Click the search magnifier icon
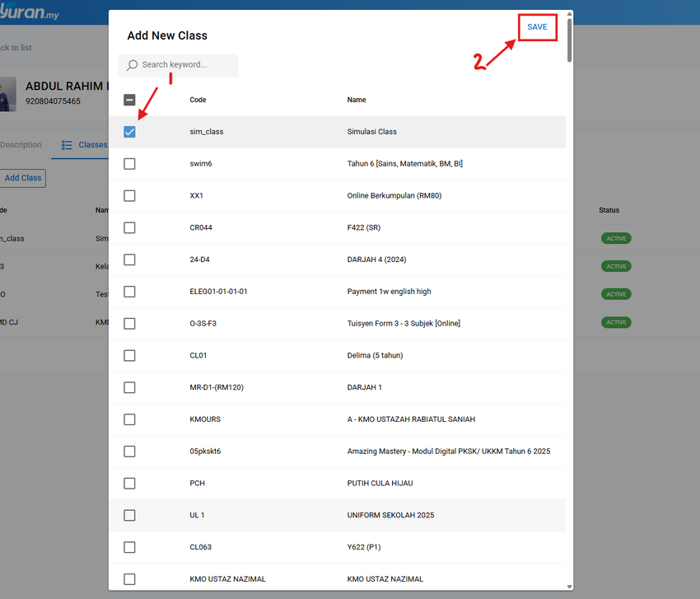 (132, 65)
